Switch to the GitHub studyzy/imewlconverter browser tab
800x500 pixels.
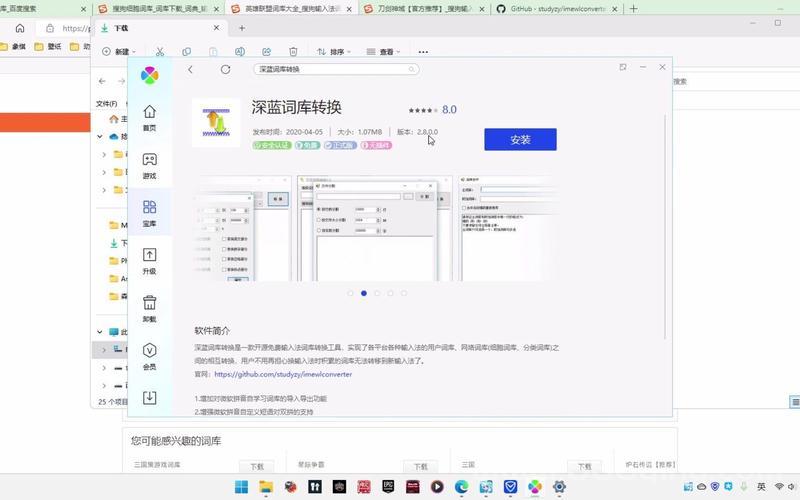[x=557, y=9]
